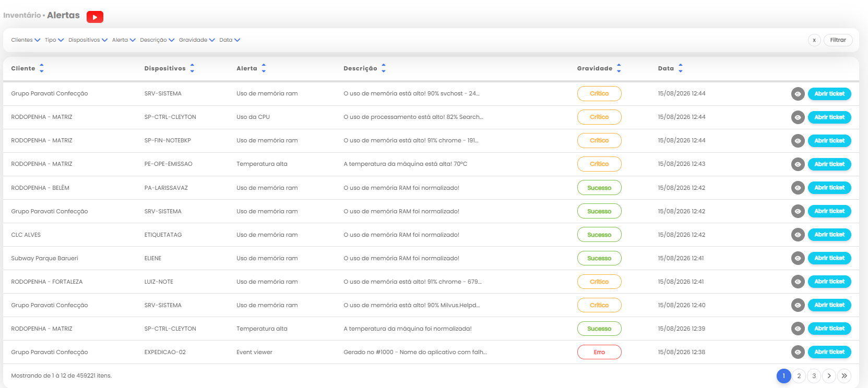Expand the Descrição filter dropdown

pyautogui.click(x=157, y=40)
